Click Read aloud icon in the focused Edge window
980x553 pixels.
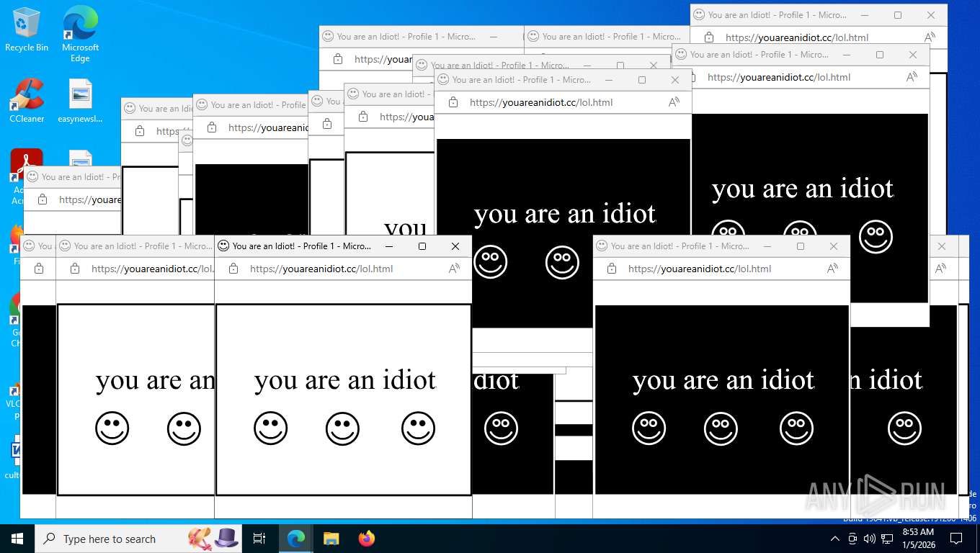tap(454, 269)
